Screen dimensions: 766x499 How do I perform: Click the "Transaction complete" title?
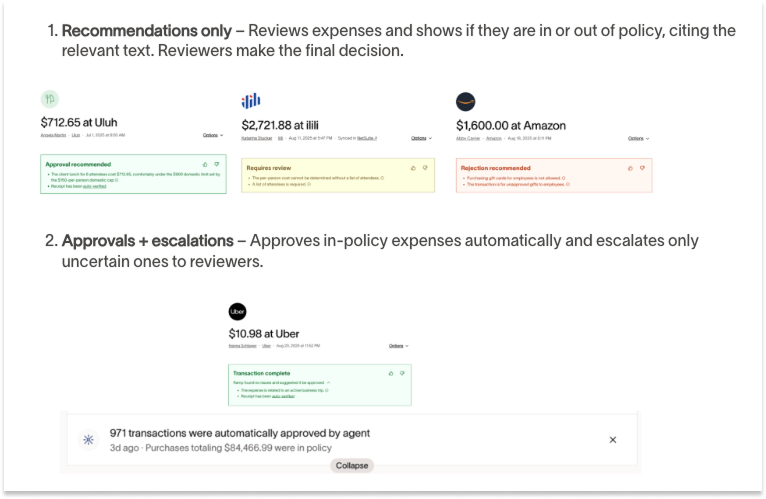pyautogui.click(x=261, y=373)
